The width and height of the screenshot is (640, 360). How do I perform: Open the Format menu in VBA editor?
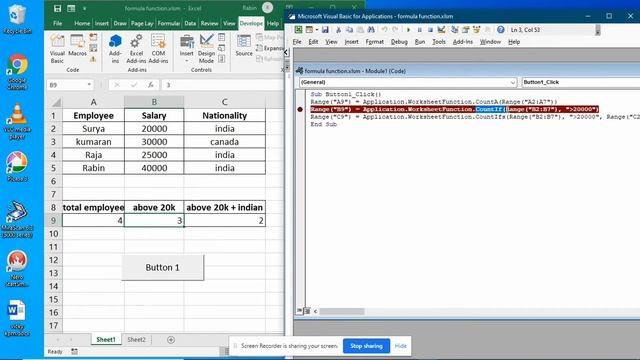point(374,42)
